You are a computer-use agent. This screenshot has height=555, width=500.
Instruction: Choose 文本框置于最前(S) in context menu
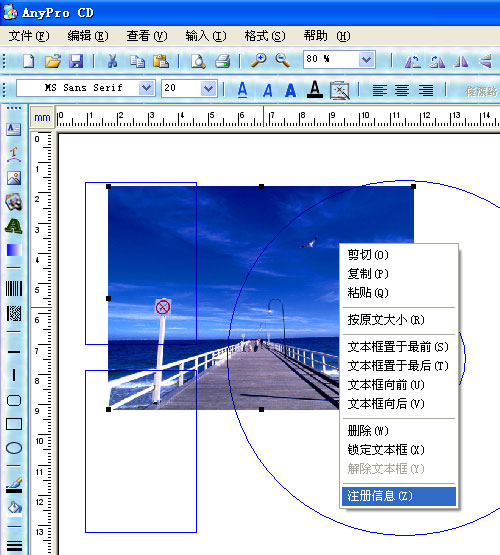coord(399,347)
